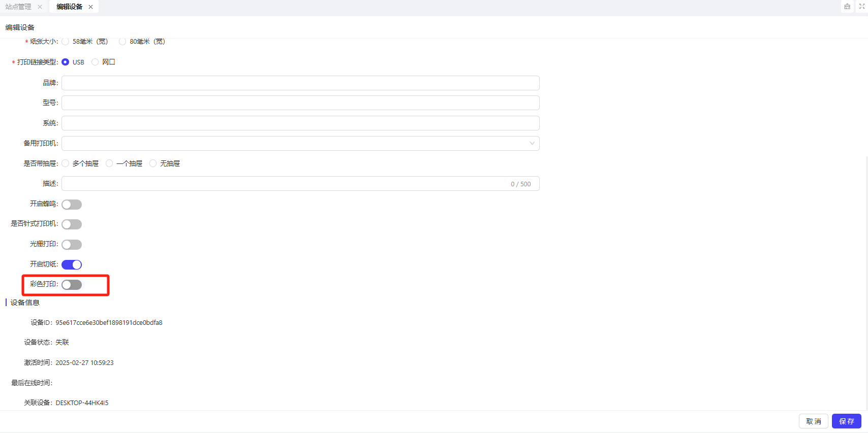Click the clear tabs broom icon

coord(847,7)
